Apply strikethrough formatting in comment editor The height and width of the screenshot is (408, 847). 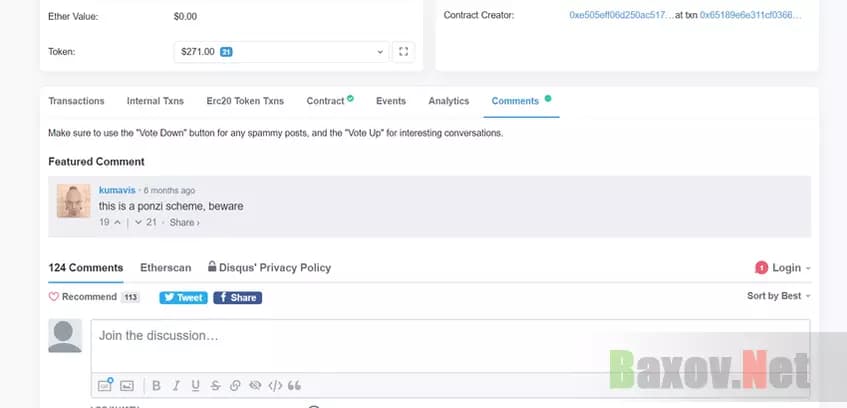click(215, 385)
